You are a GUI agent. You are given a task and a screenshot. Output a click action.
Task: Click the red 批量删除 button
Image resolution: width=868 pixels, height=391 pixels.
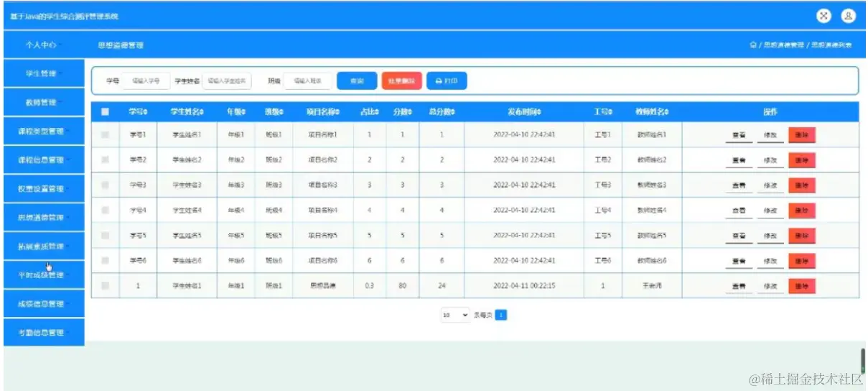point(401,81)
